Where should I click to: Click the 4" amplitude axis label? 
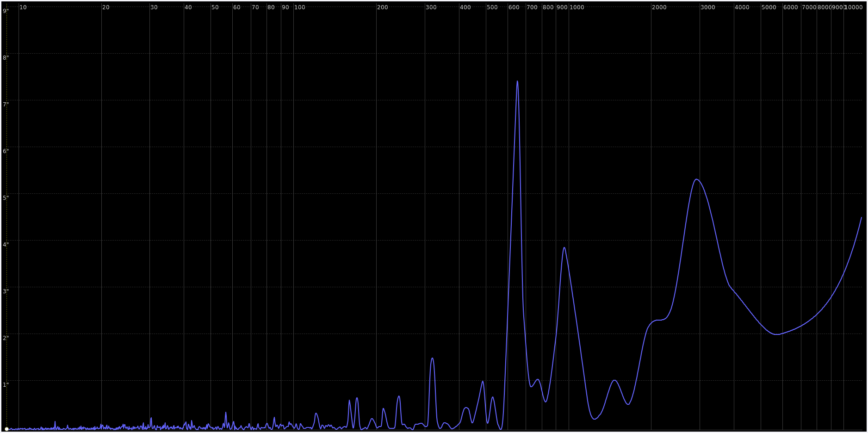coord(6,245)
